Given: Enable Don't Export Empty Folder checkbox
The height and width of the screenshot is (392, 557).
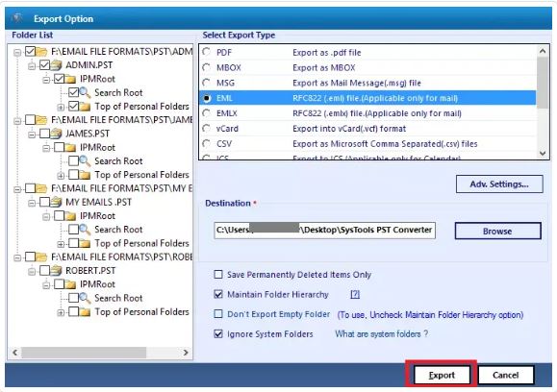Looking at the screenshot, I should click(218, 314).
